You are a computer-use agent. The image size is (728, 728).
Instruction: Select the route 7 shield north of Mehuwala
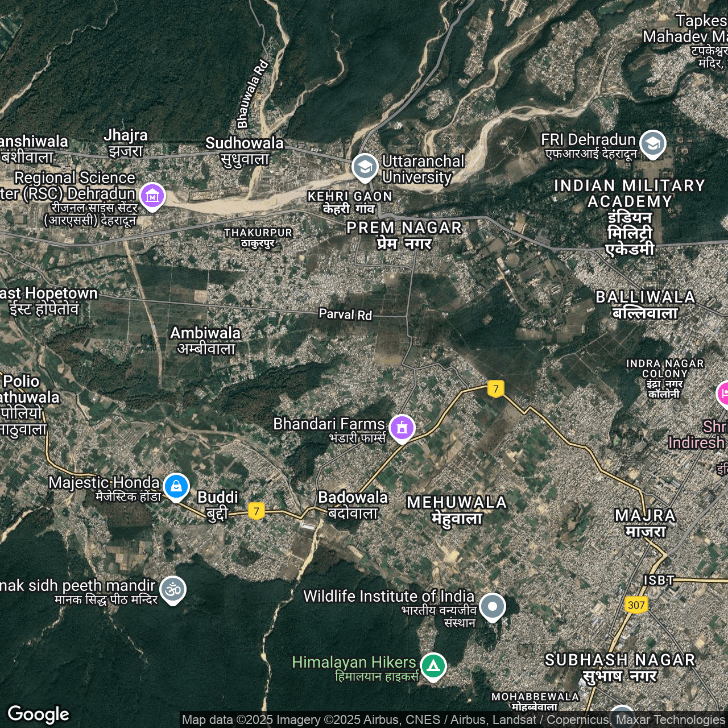[x=496, y=388]
